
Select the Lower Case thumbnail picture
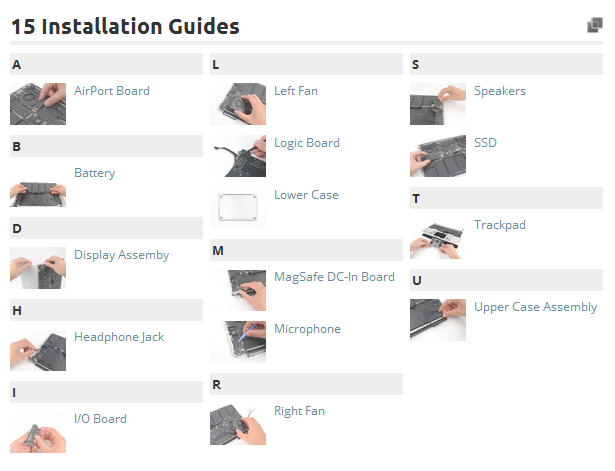pyautogui.click(x=238, y=208)
